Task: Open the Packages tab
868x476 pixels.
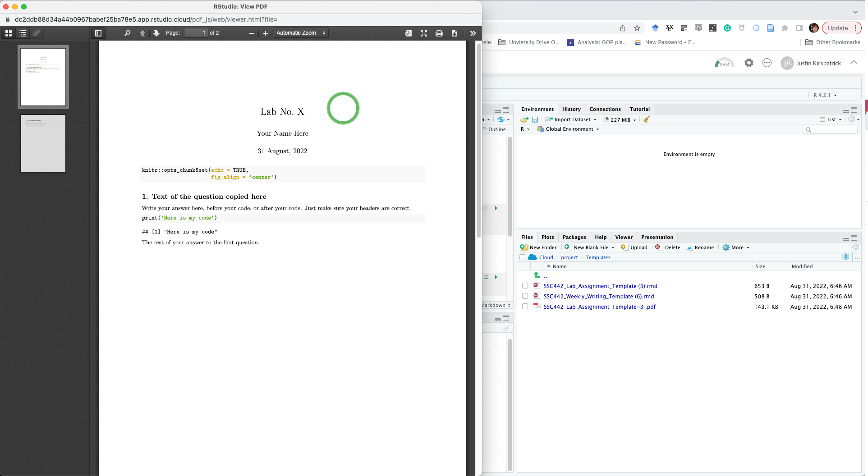Action: pos(574,237)
